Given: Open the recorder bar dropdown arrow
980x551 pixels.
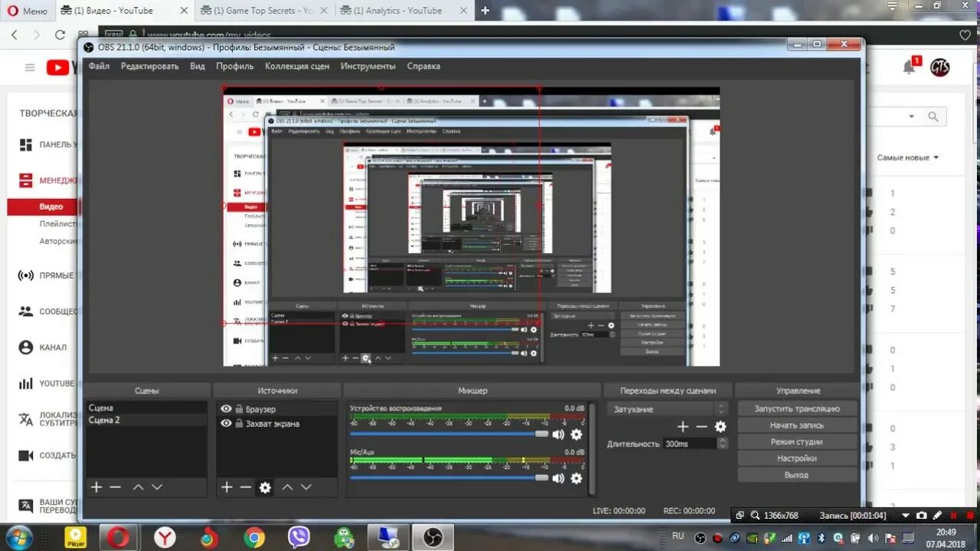Looking at the screenshot, I should pos(906,516).
